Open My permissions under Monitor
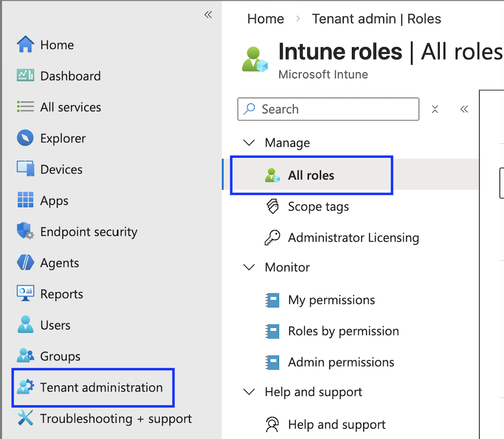This screenshot has height=439, width=504. pyautogui.click(x=331, y=300)
